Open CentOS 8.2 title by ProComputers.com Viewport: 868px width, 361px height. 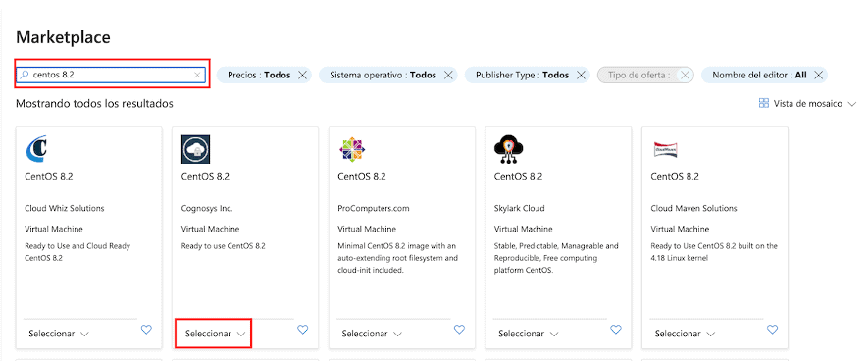[362, 177]
